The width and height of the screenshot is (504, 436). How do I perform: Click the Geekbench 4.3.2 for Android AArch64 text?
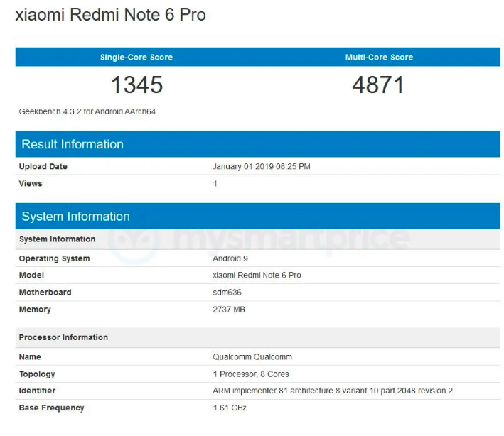click(87, 111)
